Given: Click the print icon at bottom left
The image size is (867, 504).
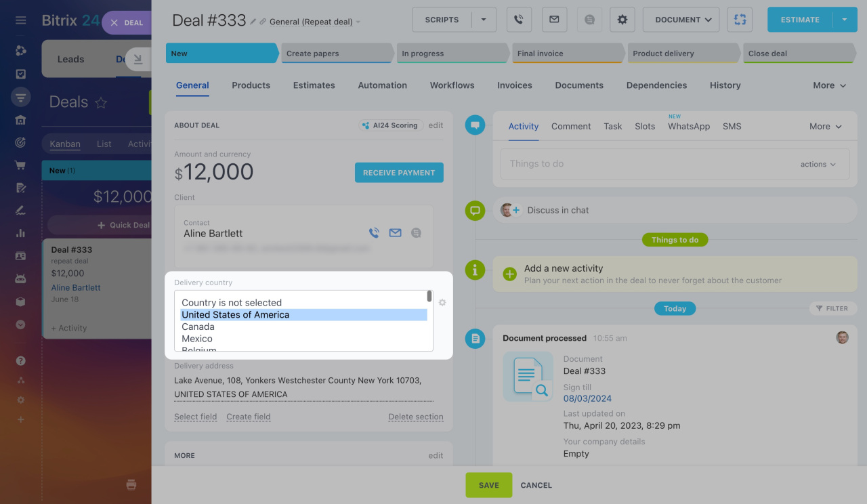Looking at the screenshot, I should [131, 484].
